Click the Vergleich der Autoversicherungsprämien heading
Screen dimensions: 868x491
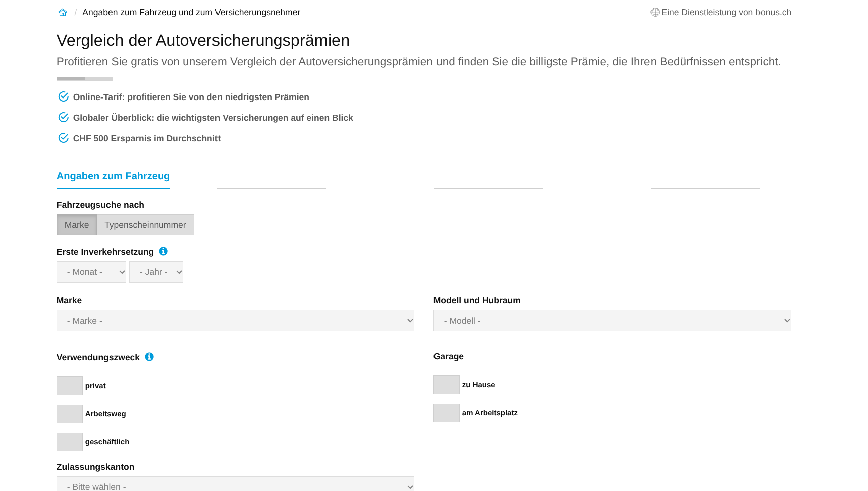[x=203, y=40]
